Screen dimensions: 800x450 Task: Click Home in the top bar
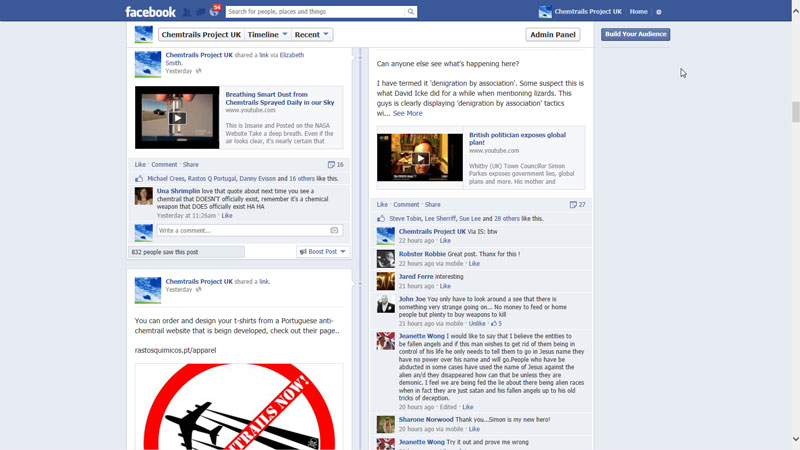pos(638,12)
